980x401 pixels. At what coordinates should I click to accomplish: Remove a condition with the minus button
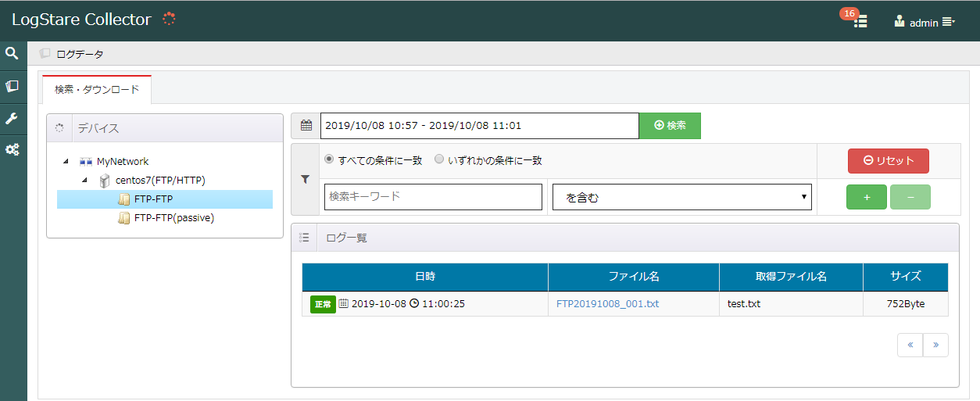click(910, 197)
